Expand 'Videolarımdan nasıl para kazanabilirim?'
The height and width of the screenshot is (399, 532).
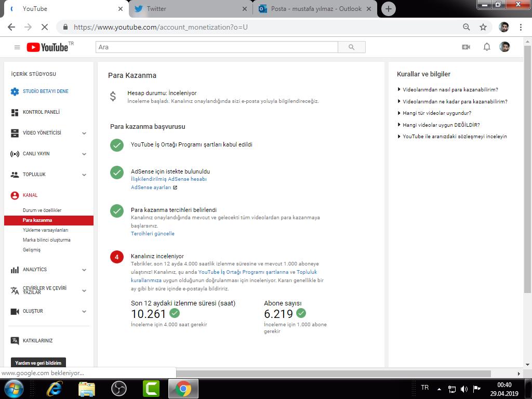click(447, 89)
